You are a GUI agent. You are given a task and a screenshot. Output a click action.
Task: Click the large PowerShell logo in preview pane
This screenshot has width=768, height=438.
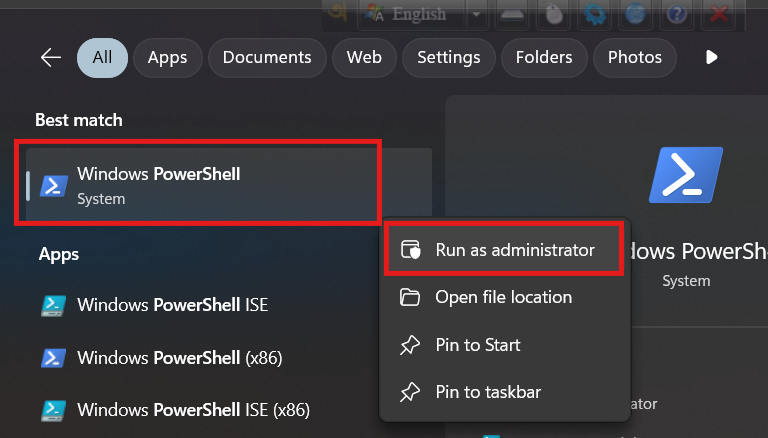click(x=685, y=177)
